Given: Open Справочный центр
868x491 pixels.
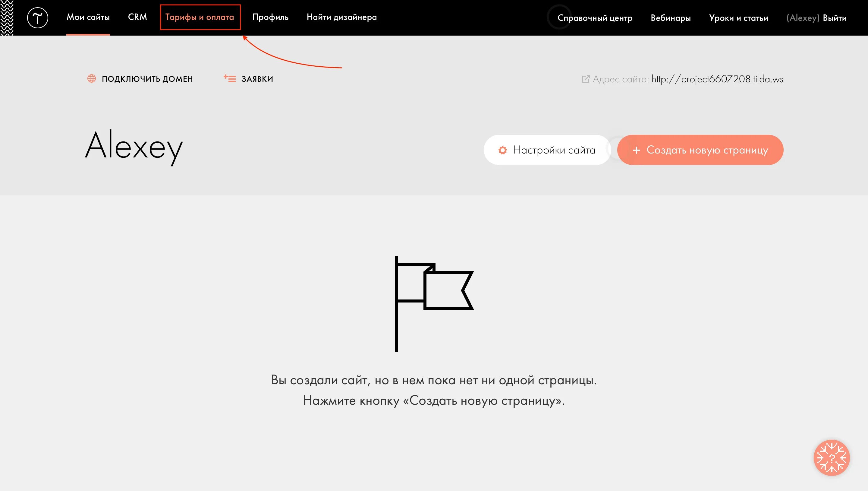Looking at the screenshot, I should click(x=595, y=18).
